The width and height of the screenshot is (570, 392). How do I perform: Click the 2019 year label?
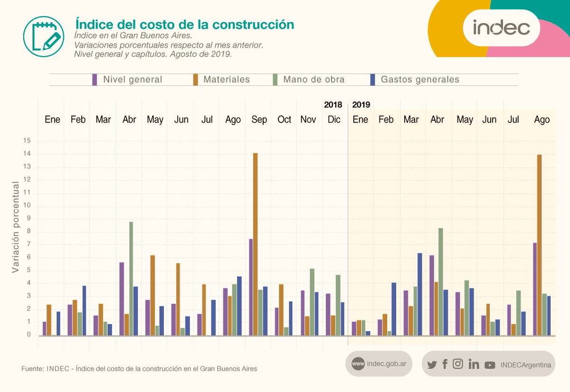pyautogui.click(x=361, y=105)
